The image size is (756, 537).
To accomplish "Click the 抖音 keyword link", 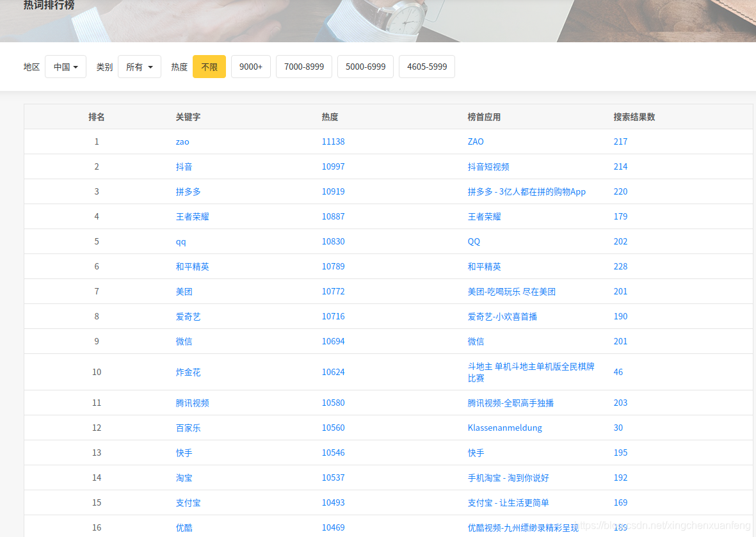I will pos(184,166).
